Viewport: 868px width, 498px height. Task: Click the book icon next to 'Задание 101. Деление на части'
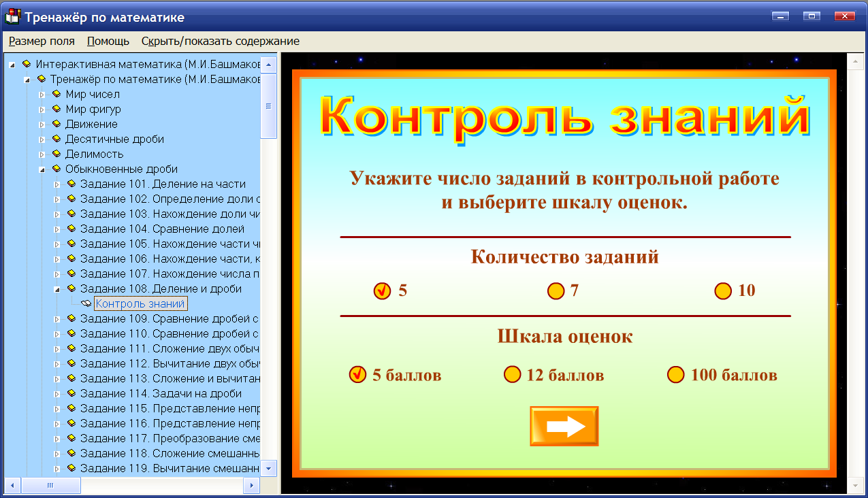click(x=71, y=184)
